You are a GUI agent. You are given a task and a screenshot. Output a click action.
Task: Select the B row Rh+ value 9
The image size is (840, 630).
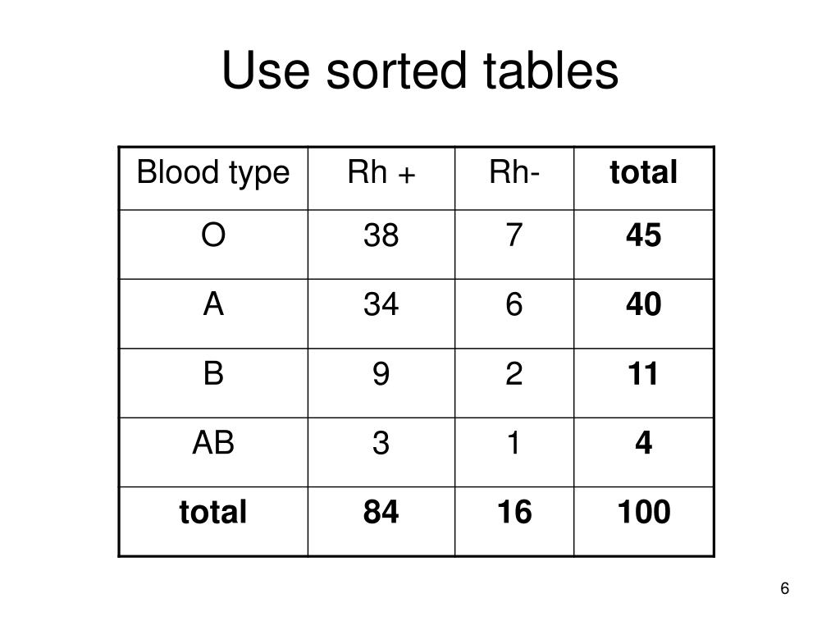[381, 375]
